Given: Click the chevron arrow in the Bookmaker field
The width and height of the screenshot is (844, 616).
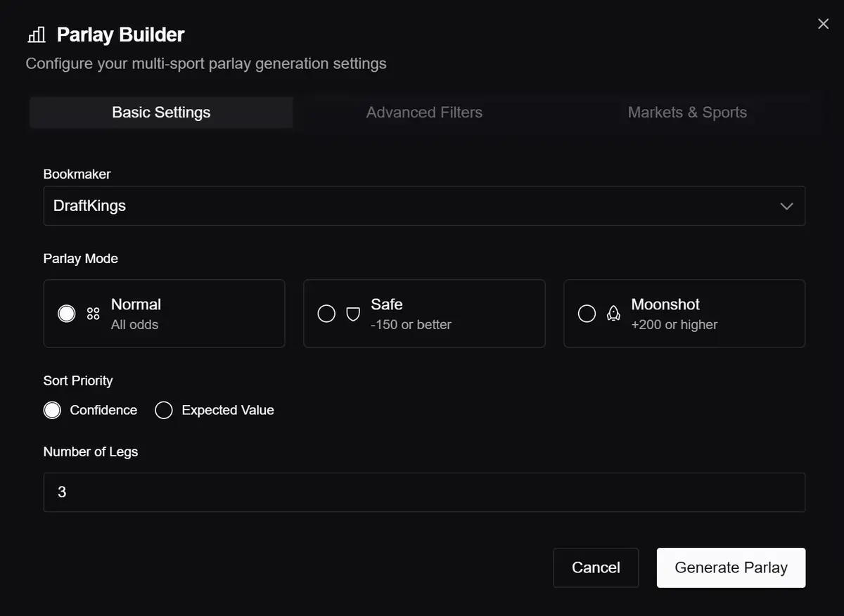Looking at the screenshot, I should click(786, 206).
